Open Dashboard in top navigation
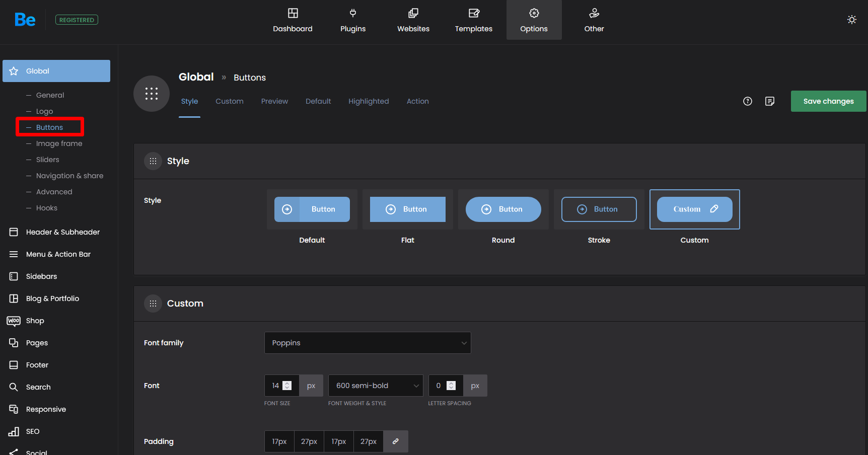This screenshot has width=868, height=455. pyautogui.click(x=293, y=20)
